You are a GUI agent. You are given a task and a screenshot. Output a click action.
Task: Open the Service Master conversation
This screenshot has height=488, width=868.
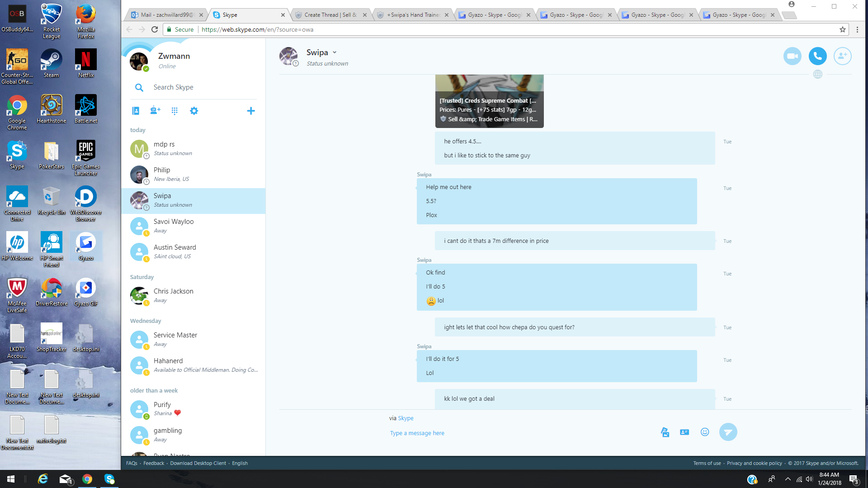click(x=193, y=340)
